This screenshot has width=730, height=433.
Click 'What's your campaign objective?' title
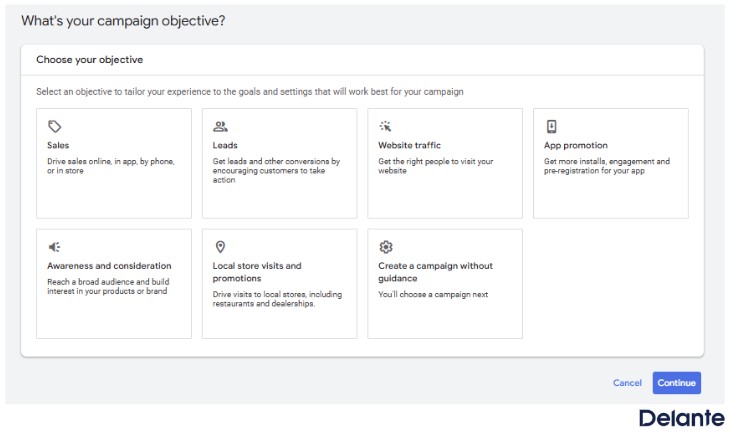click(x=123, y=21)
